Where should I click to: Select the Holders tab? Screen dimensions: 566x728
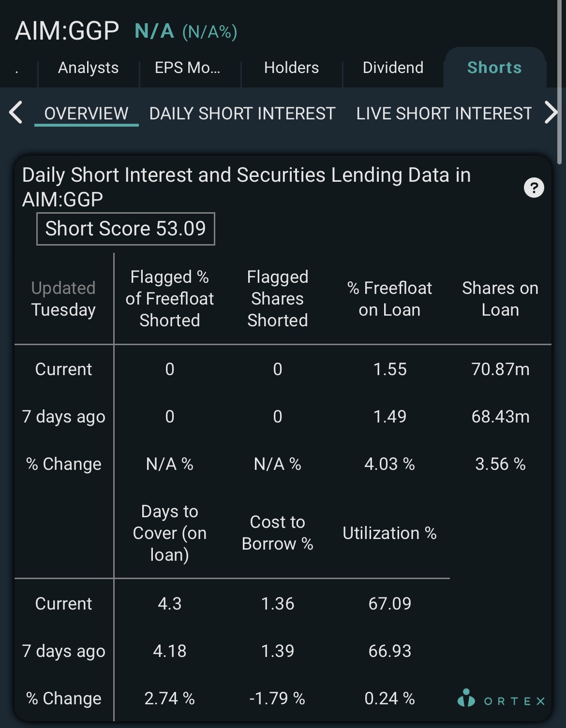(291, 68)
